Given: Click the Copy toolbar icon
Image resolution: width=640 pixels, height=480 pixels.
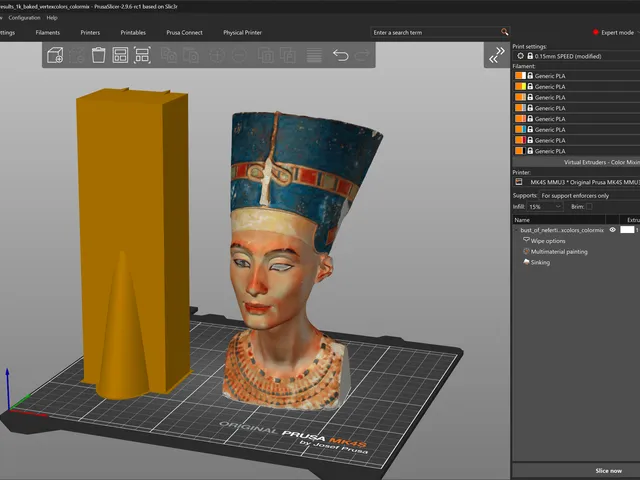Looking at the screenshot, I should click(169, 55).
